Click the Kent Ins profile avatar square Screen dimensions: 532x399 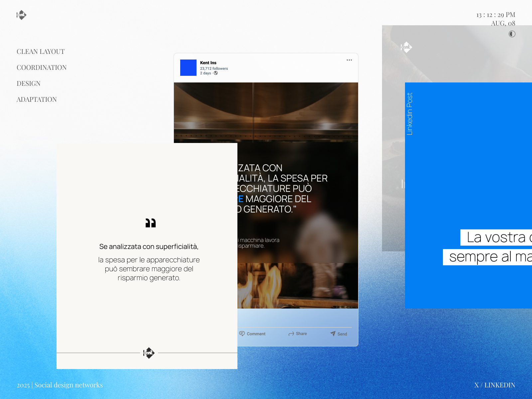188,67
